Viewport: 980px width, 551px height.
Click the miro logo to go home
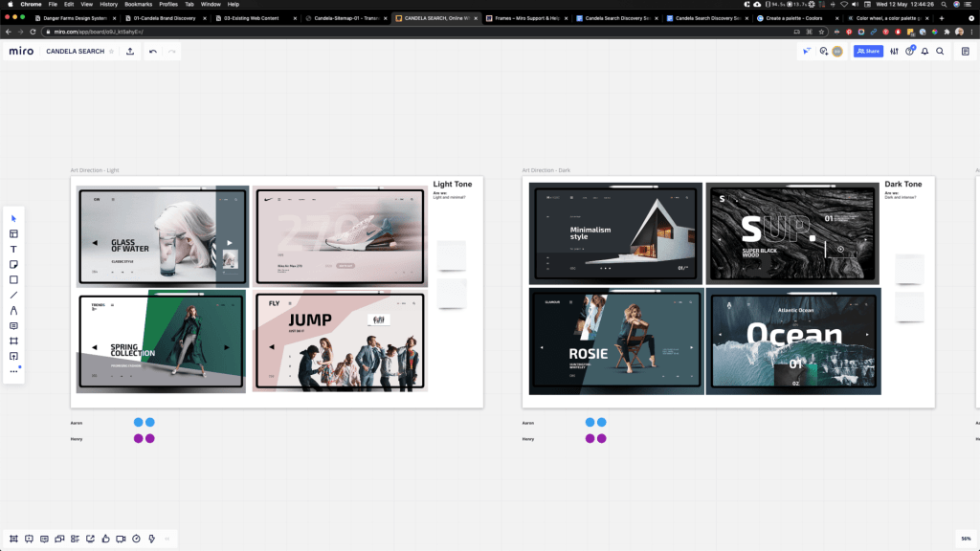21,51
